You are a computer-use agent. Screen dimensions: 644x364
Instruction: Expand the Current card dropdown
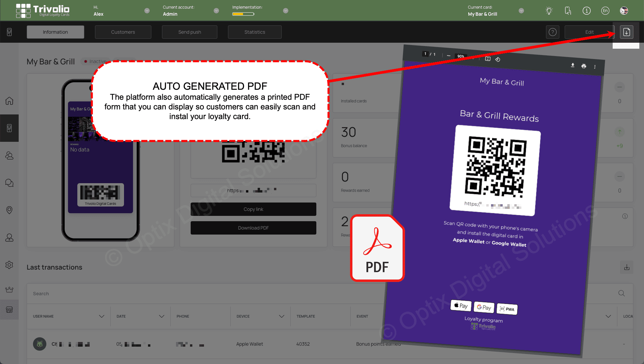point(521,11)
